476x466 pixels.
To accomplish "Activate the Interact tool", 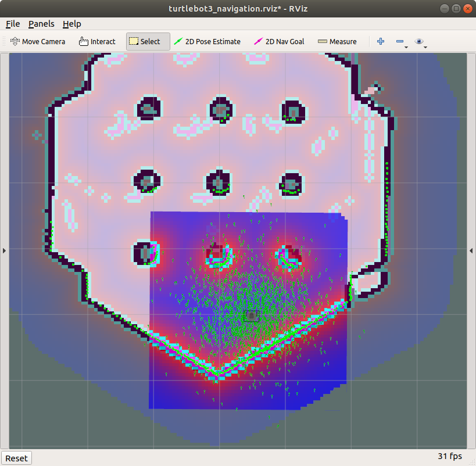I will (97, 41).
